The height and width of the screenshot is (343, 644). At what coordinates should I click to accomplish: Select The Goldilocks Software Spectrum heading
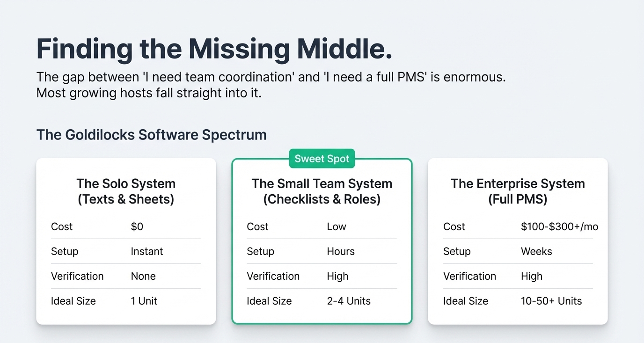click(151, 135)
